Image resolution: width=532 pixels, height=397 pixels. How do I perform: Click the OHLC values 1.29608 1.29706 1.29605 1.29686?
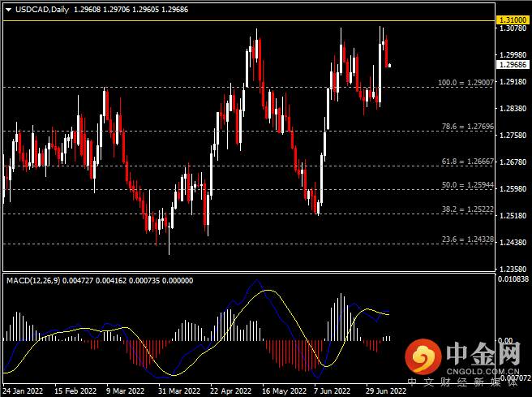pyautogui.click(x=131, y=10)
